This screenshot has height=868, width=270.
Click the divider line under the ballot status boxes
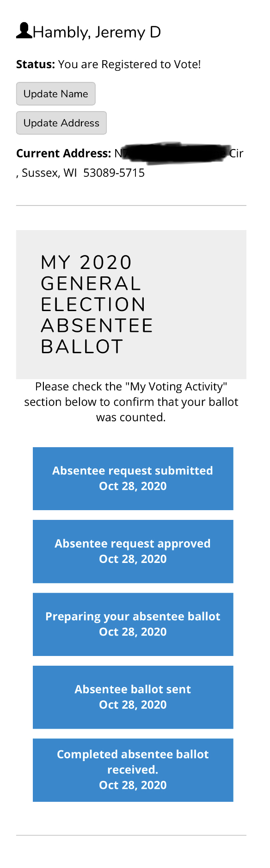[131, 836]
